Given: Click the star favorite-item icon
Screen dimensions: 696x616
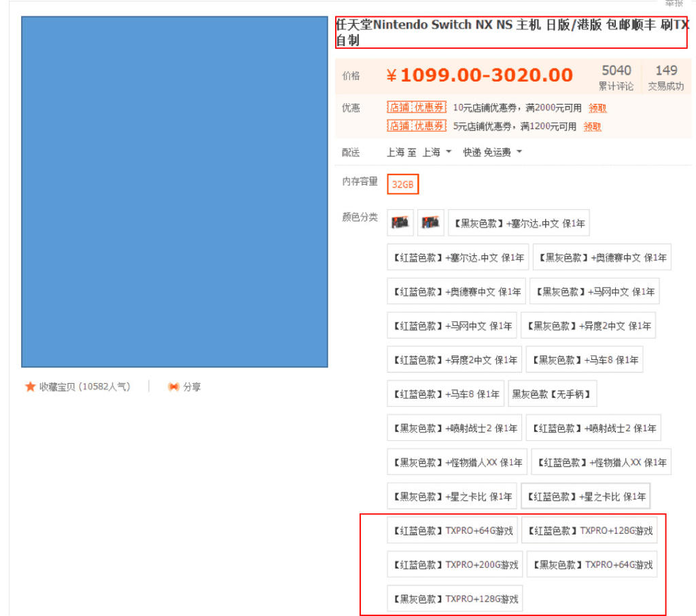Looking at the screenshot, I should (x=30, y=386).
